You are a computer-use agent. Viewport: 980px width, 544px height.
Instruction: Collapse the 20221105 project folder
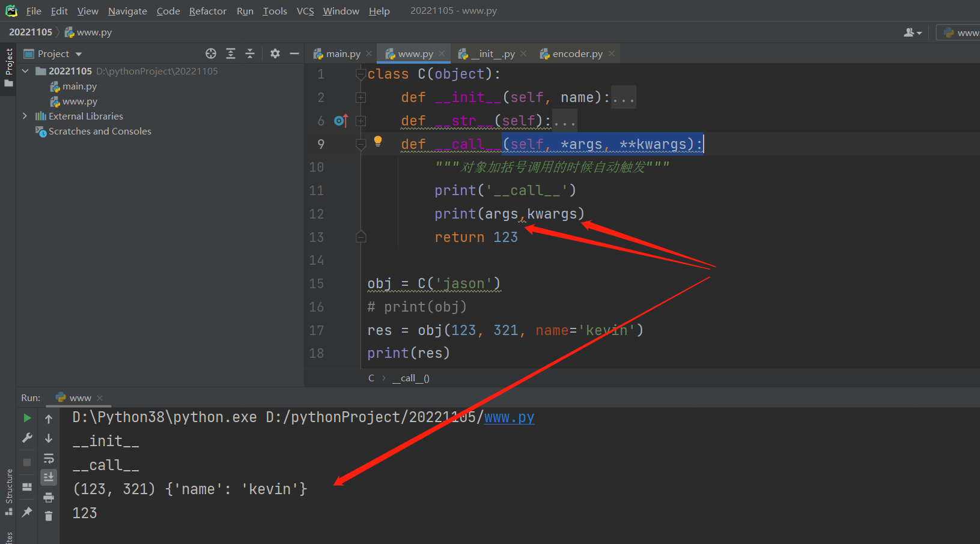[x=25, y=71]
